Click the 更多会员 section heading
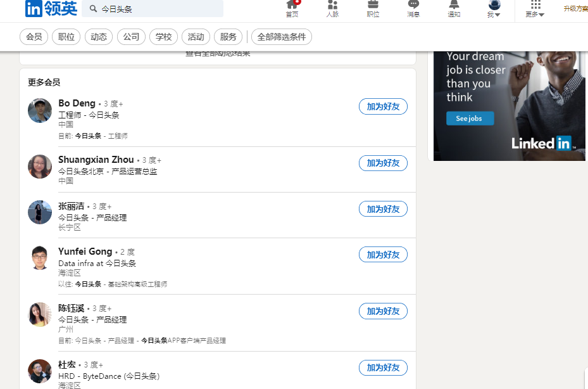Image resolution: width=588 pixels, height=389 pixels. click(x=44, y=82)
